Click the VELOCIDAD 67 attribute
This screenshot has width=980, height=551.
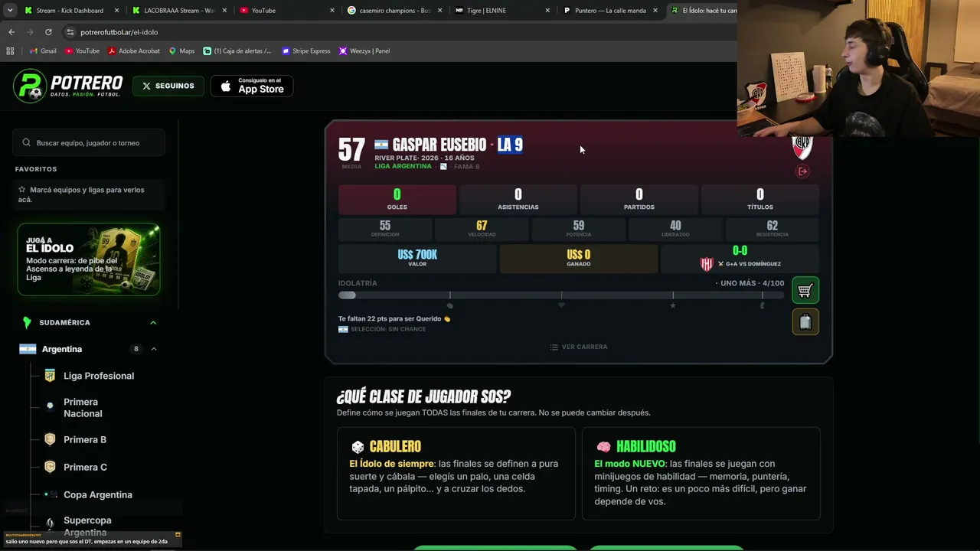pyautogui.click(x=482, y=229)
